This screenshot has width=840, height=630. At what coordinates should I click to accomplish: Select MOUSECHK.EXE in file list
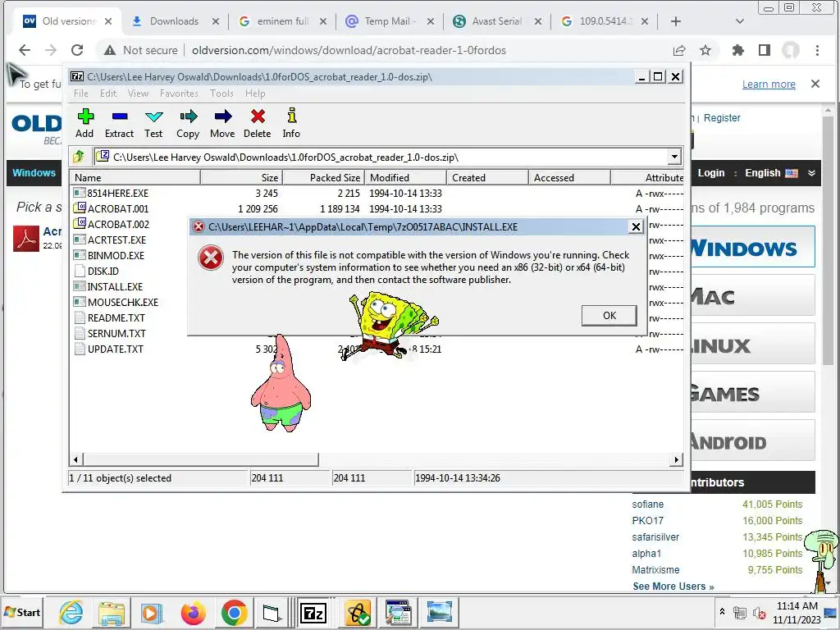[x=123, y=302]
